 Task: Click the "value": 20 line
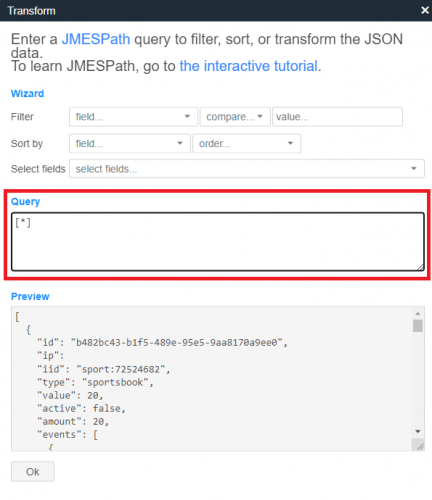[70, 395]
